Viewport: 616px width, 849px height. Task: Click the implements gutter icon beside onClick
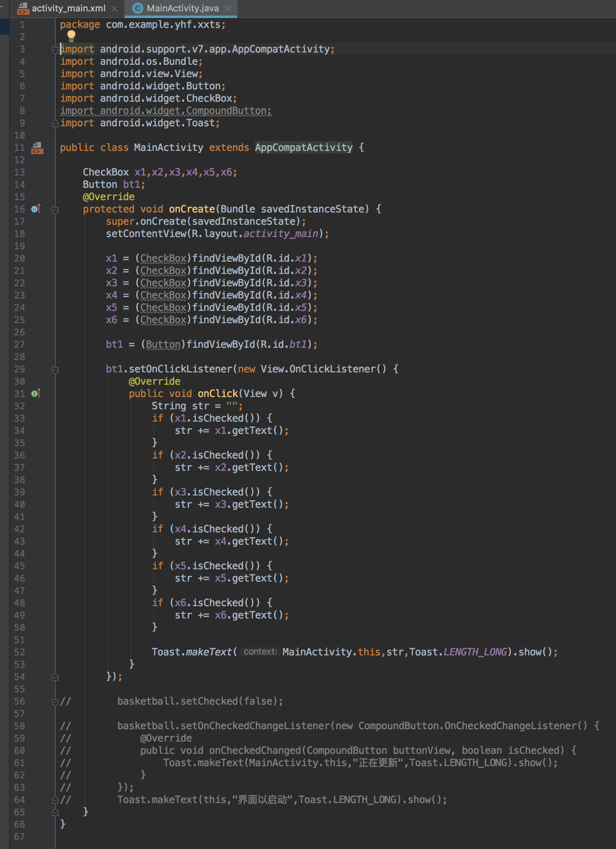[x=36, y=393]
